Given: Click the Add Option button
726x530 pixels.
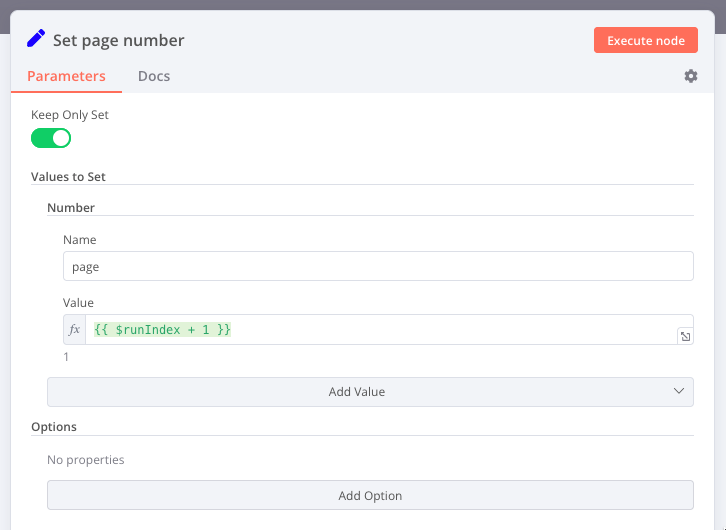Looking at the screenshot, I should click(x=370, y=495).
